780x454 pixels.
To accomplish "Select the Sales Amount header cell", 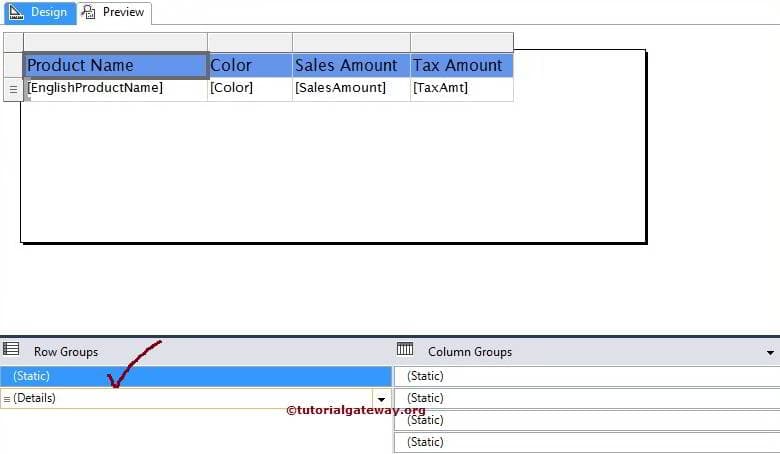I will [352, 65].
